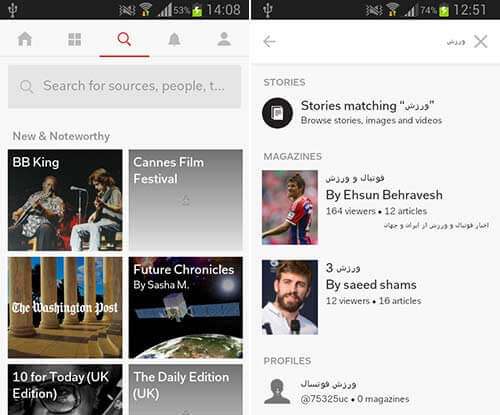Click the profile avatar for @75325uc
The width and height of the screenshot is (500, 415).
(277, 391)
